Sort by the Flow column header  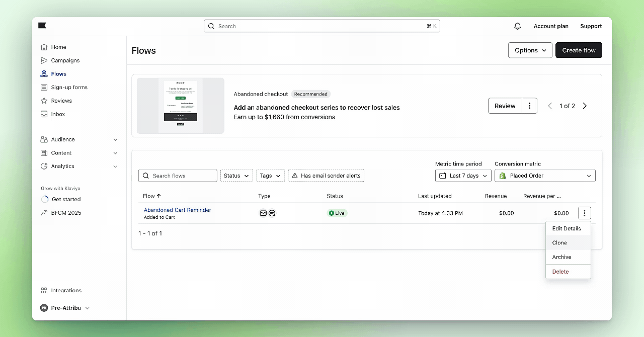152,196
